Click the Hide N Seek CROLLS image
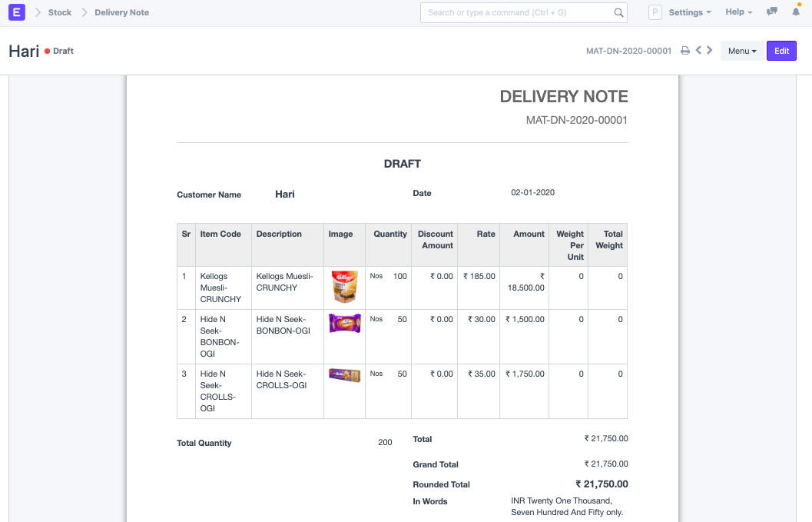 345,375
